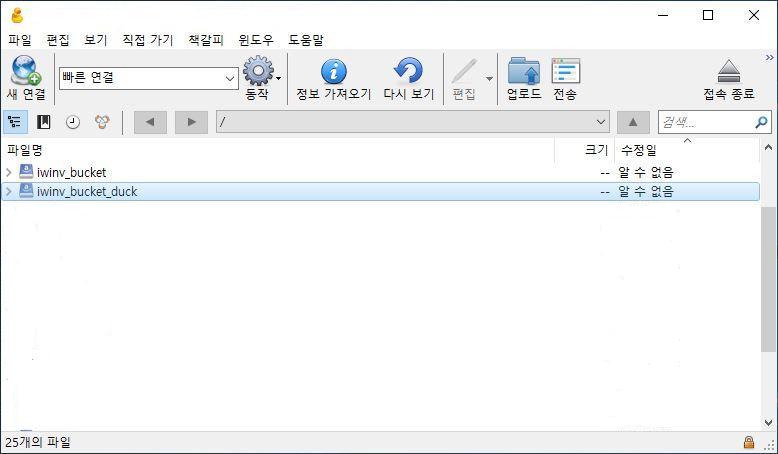The width and height of the screenshot is (778, 454).
Task: Show the bookmarks view icon
Action: 44,122
